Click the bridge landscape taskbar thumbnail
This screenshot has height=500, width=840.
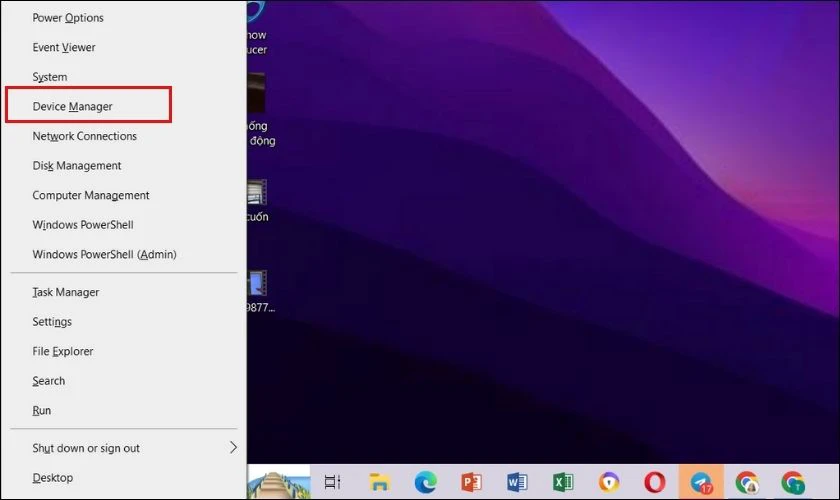coord(279,483)
